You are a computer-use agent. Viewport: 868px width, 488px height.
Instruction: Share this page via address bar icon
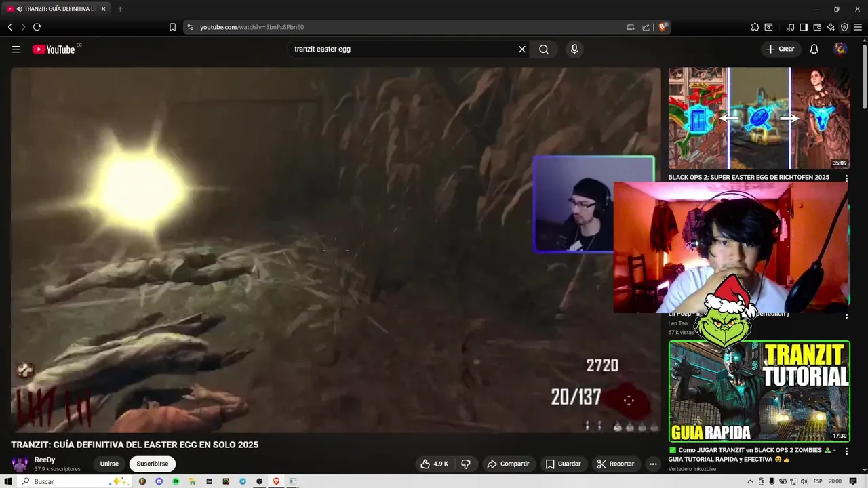tap(646, 27)
